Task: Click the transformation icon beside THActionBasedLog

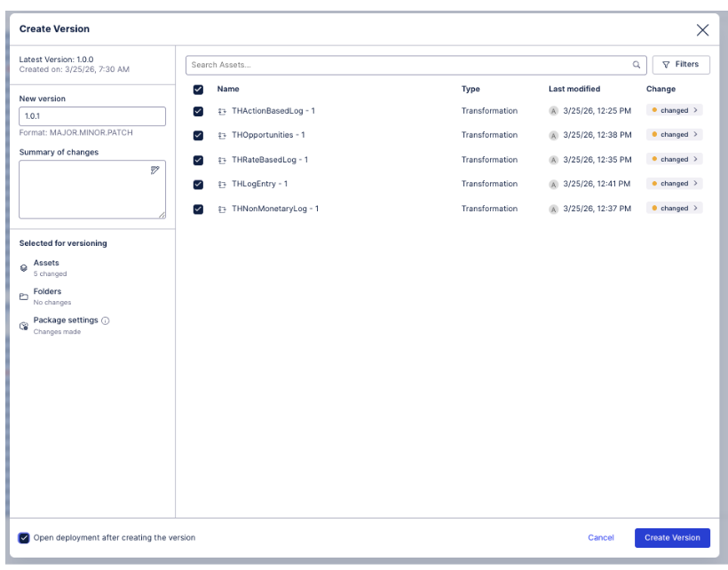Action: tap(223, 111)
